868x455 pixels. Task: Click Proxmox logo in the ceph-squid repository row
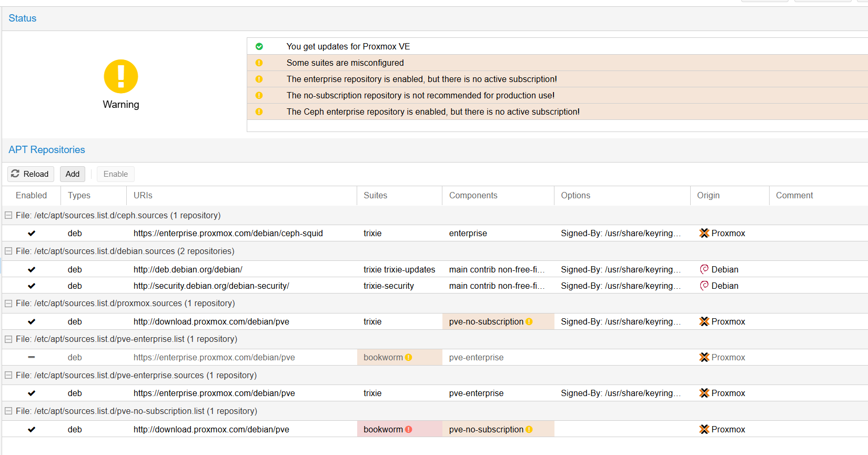704,233
